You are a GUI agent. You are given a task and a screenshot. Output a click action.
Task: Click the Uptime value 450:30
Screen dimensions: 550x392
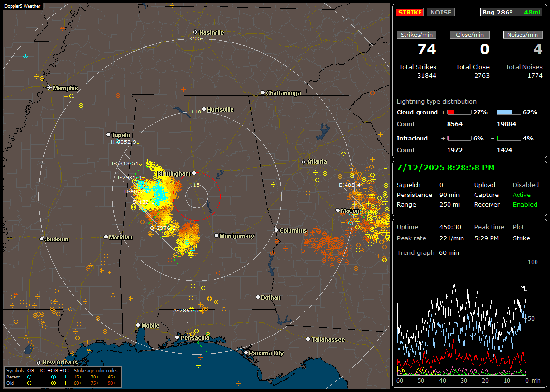pyautogui.click(x=450, y=227)
